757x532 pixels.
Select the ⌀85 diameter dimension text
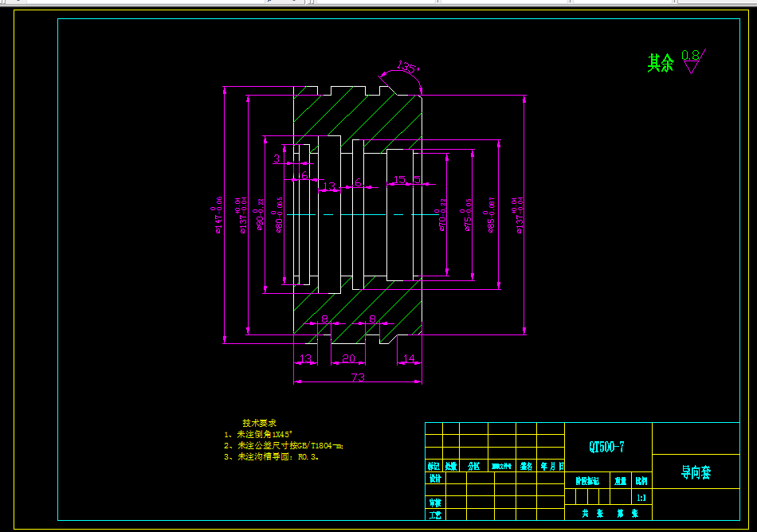(489, 215)
